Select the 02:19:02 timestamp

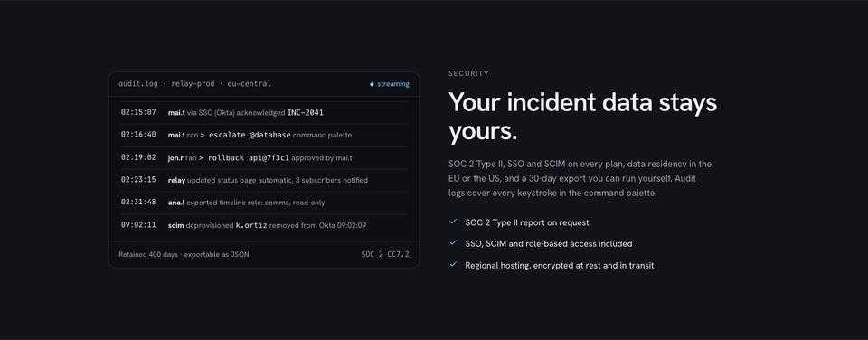[138, 157]
